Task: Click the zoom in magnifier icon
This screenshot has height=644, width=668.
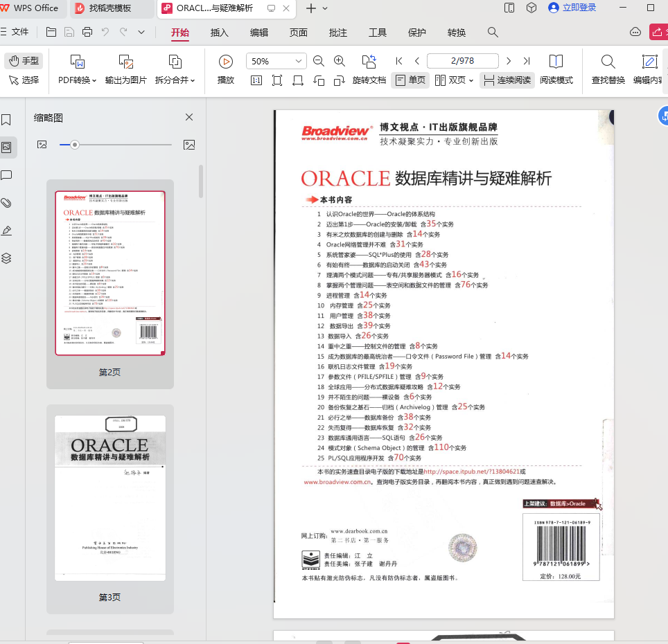Action: point(340,61)
